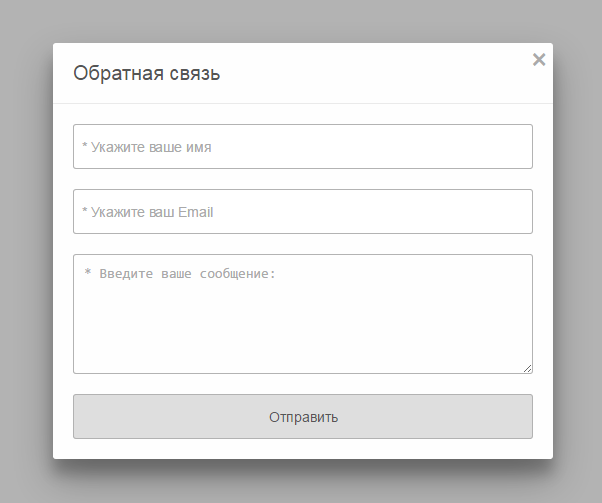
Task: Select the 'Укажите ваш Email' field
Action: [302, 212]
